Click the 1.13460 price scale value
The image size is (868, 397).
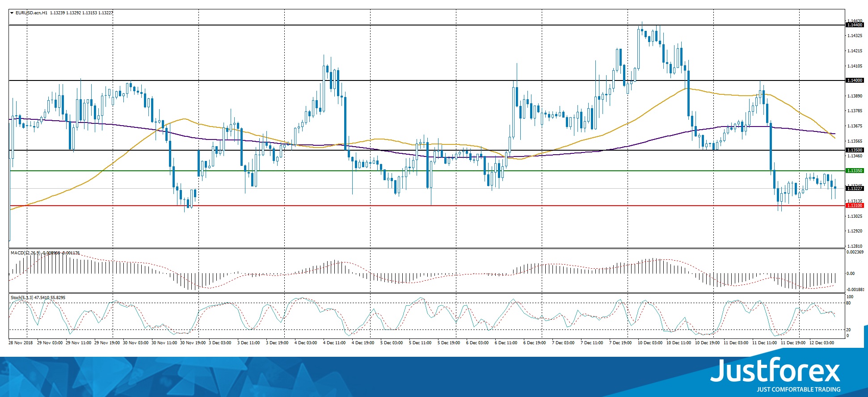pyautogui.click(x=855, y=156)
